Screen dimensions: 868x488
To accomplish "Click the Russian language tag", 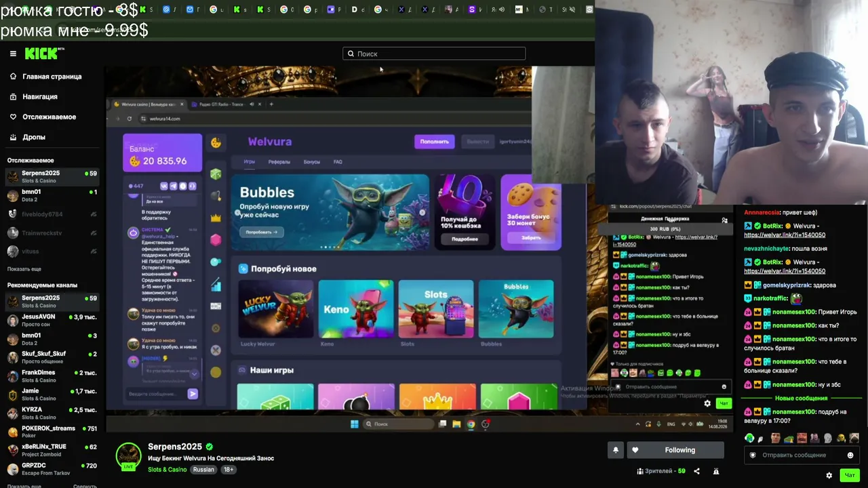I will click(203, 470).
